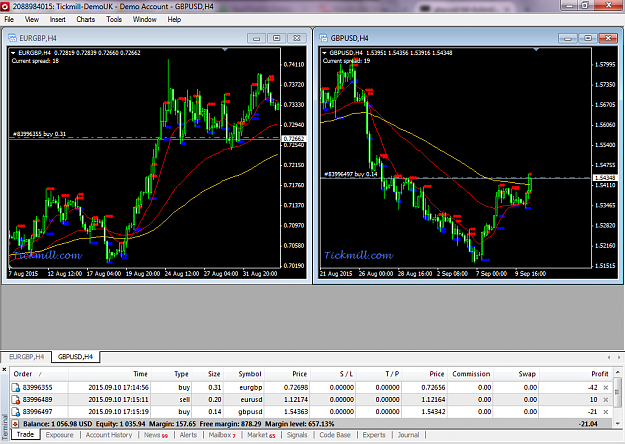This screenshot has height=444, width=625.
Task: Click the EURGBP,H4 chart window icon
Action: point(12,38)
